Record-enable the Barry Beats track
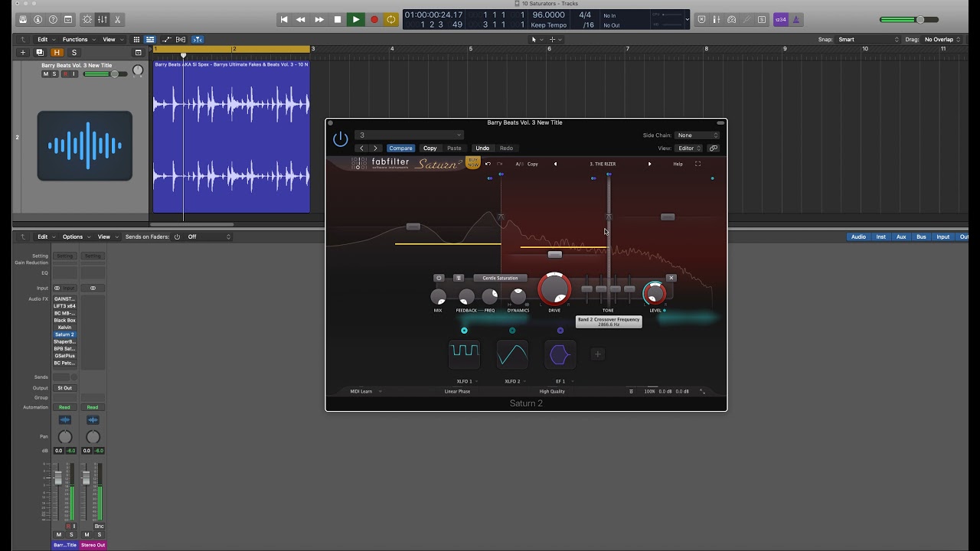The width and height of the screenshot is (980, 551). coord(65,74)
